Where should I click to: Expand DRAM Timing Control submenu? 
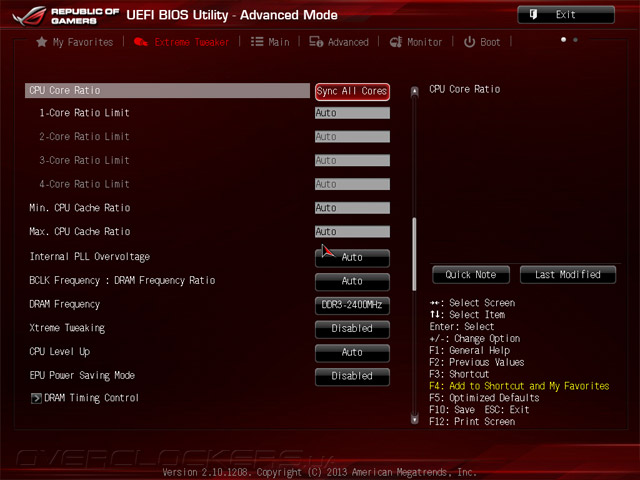click(85, 398)
